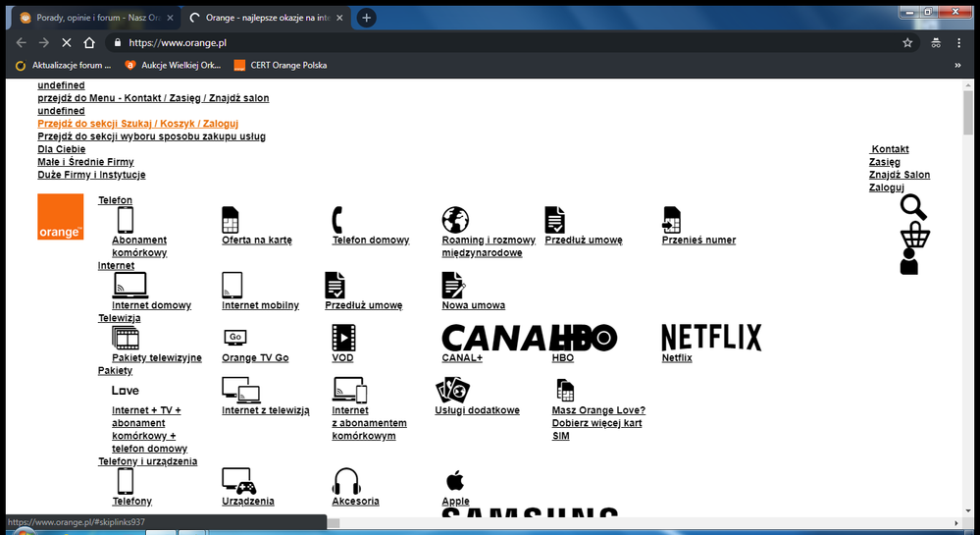
Task: Open the Małe i Średnie Firmy link
Action: (85, 162)
